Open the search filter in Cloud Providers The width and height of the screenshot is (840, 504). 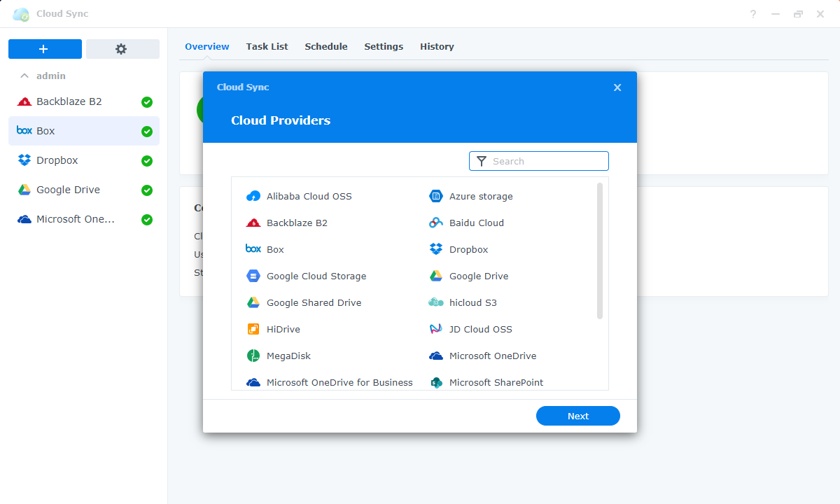[538, 161]
